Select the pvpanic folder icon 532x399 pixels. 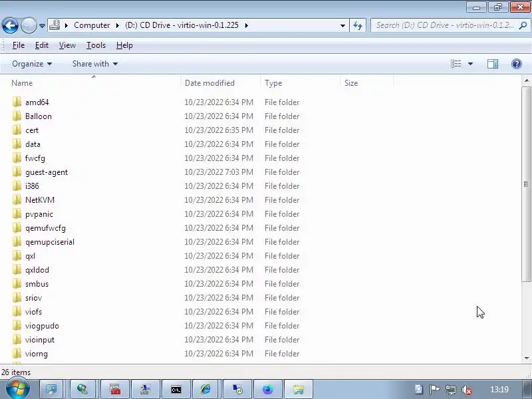point(17,213)
